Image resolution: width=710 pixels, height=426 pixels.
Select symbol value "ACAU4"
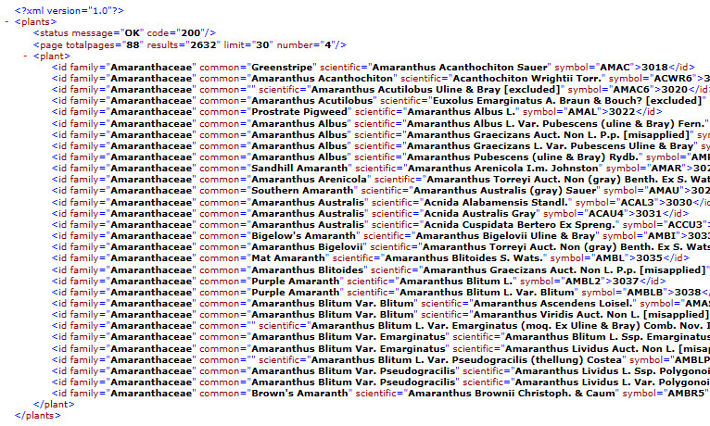pyautogui.click(x=606, y=213)
